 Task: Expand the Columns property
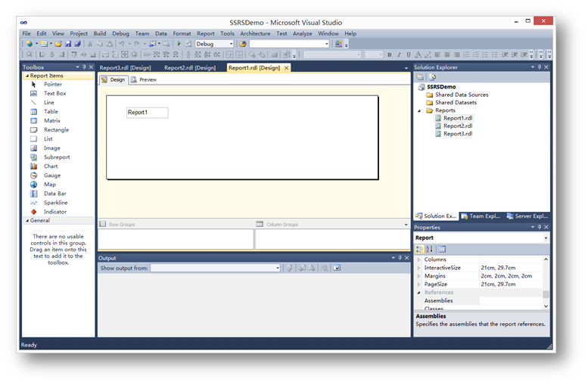[419, 259]
